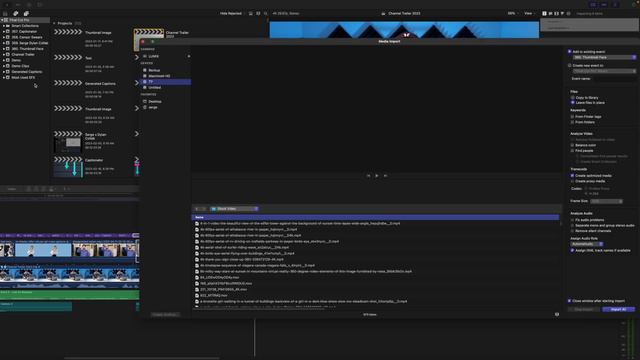Expand Smart Collections in library

[x=4, y=26]
